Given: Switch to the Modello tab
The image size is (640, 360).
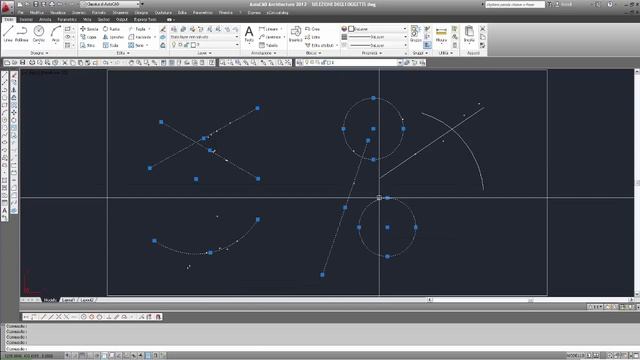Looking at the screenshot, I should coord(50,300).
